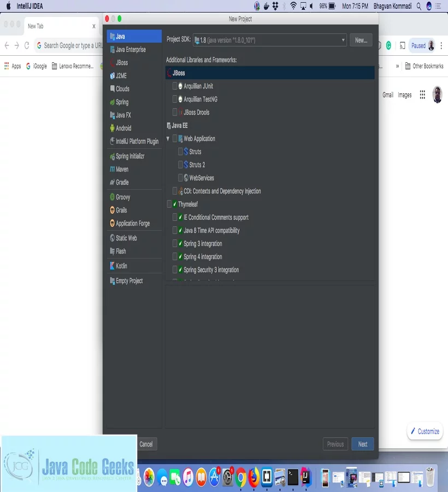
Task: Choose JBoss in the left project list
Action: pyautogui.click(x=134, y=63)
